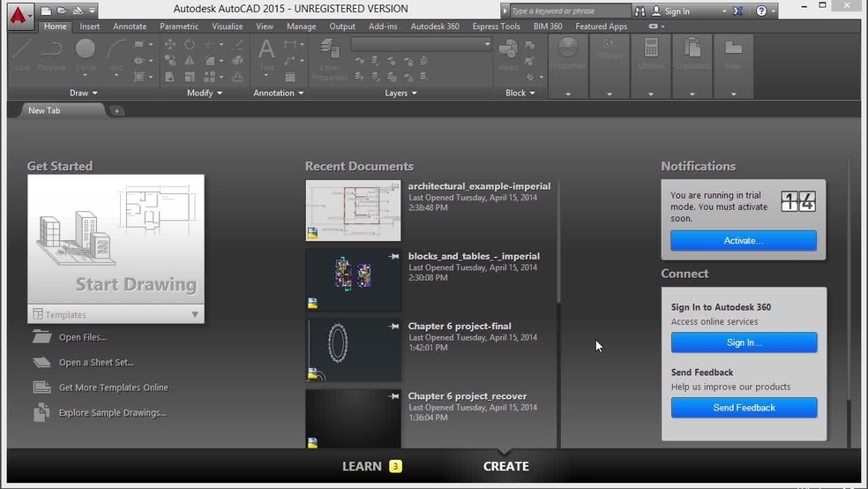
Task: Click the Recent Documents scrollbar
Action: pyautogui.click(x=558, y=242)
